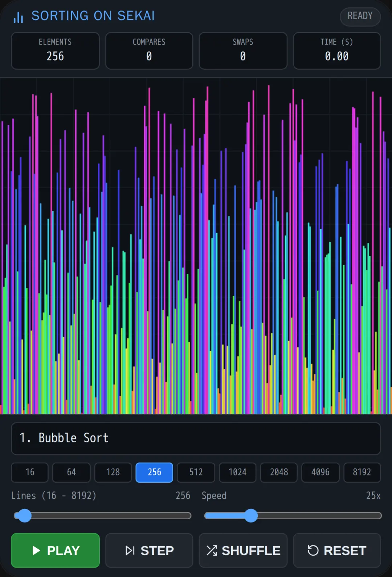The image size is (392, 577).
Task: Switch to 8192 elements
Action: (362, 472)
